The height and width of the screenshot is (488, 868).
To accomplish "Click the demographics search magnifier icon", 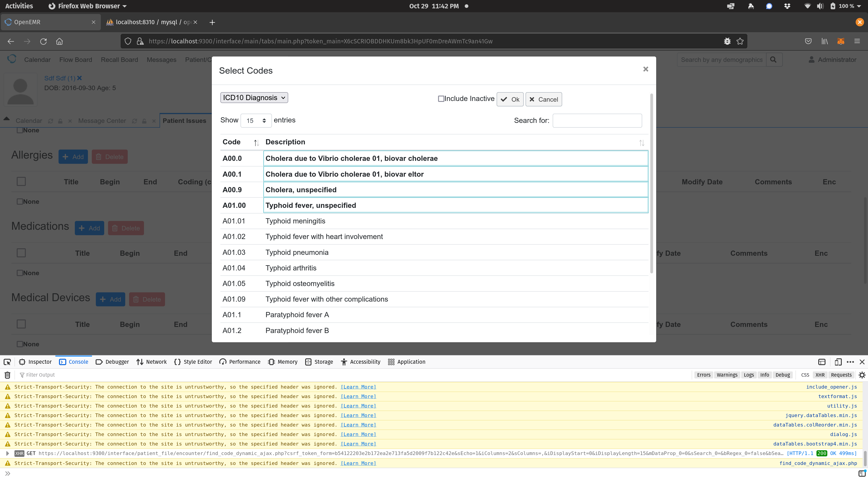I will [774, 60].
